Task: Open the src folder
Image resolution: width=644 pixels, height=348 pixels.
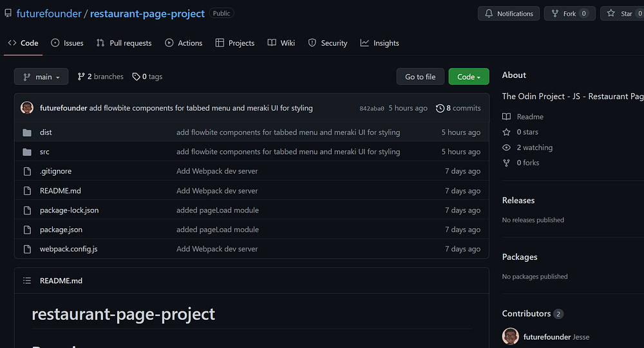Action: coord(44,152)
